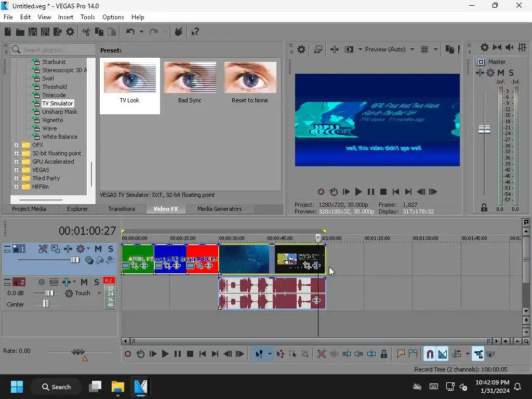Insert marker using the flag icon

(401, 354)
